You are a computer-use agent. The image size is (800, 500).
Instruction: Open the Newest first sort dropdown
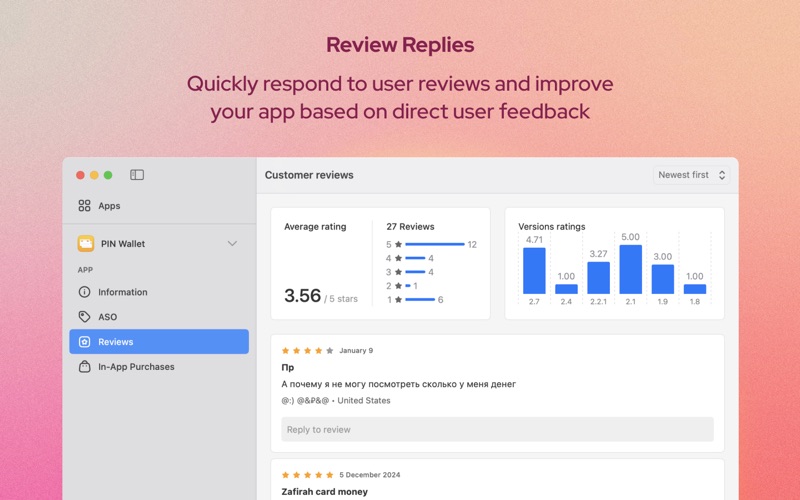(691, 175)
